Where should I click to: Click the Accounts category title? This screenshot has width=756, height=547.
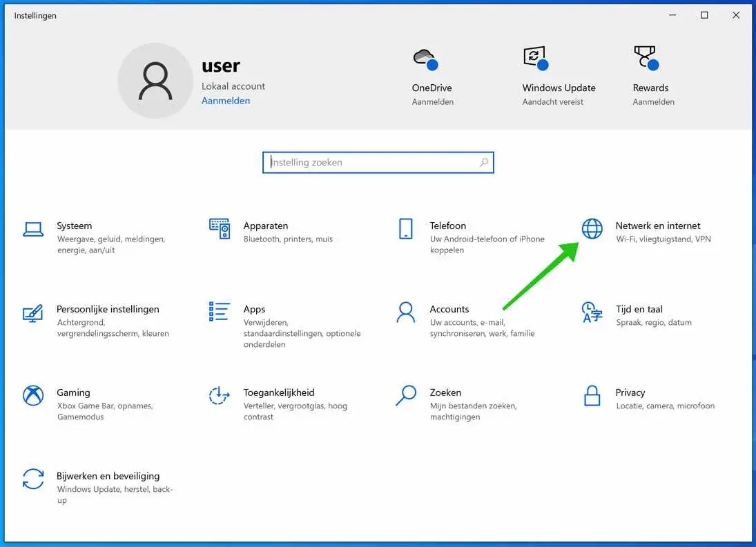[x=449, y=308]
